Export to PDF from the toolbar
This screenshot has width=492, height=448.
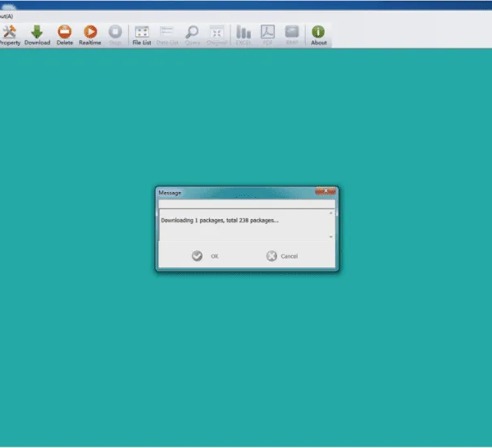point(267,34)
